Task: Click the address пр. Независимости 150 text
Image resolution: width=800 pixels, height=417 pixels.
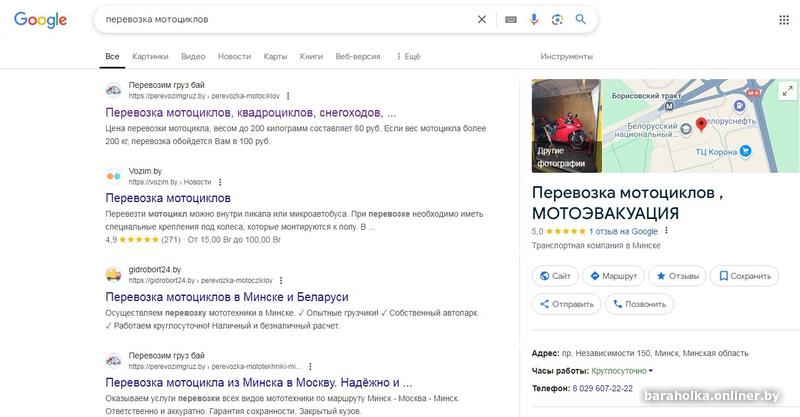Action: coord(655,353)
